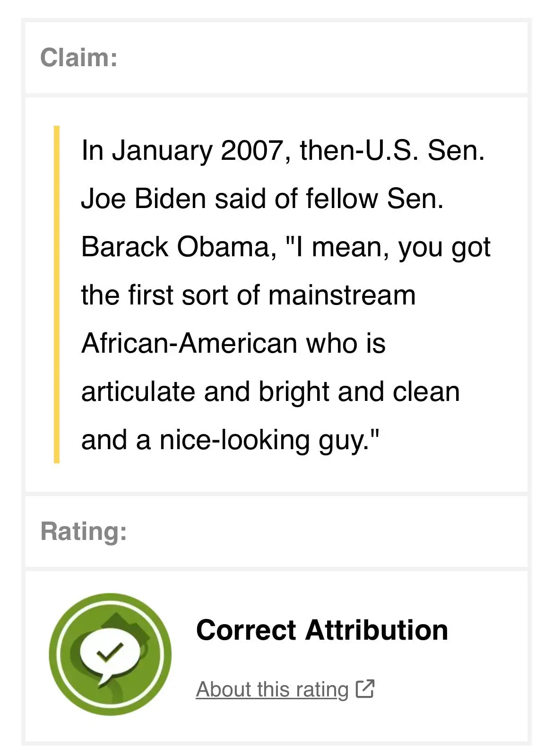Click "then-U.S. Sen." in the first line
The image size is (553, 756).
[x=392, y=150]
